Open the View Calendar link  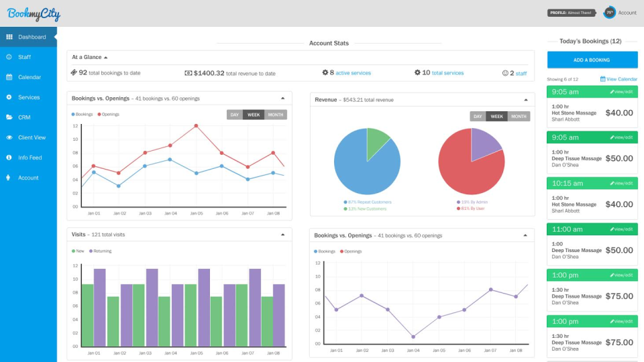pos(619,79)
